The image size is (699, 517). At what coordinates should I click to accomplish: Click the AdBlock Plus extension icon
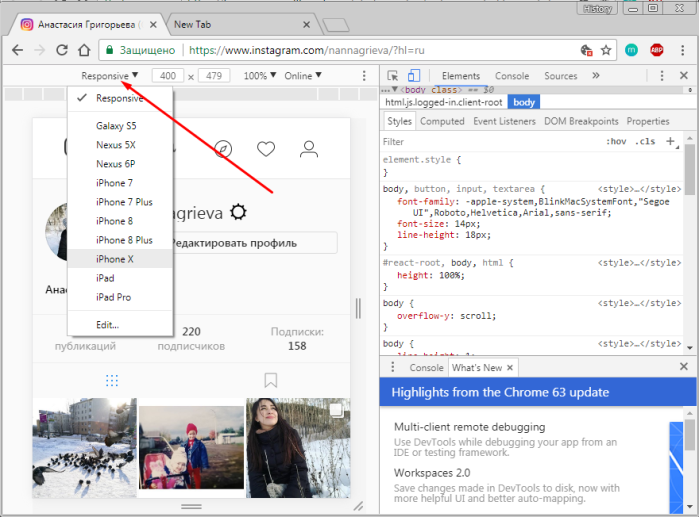[657, 50]
